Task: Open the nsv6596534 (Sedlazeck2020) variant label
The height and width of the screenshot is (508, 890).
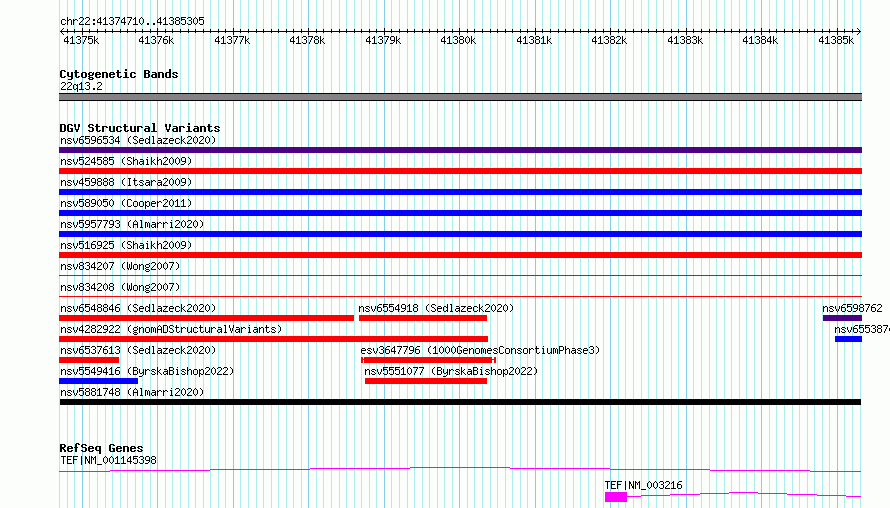Action: 138,140
